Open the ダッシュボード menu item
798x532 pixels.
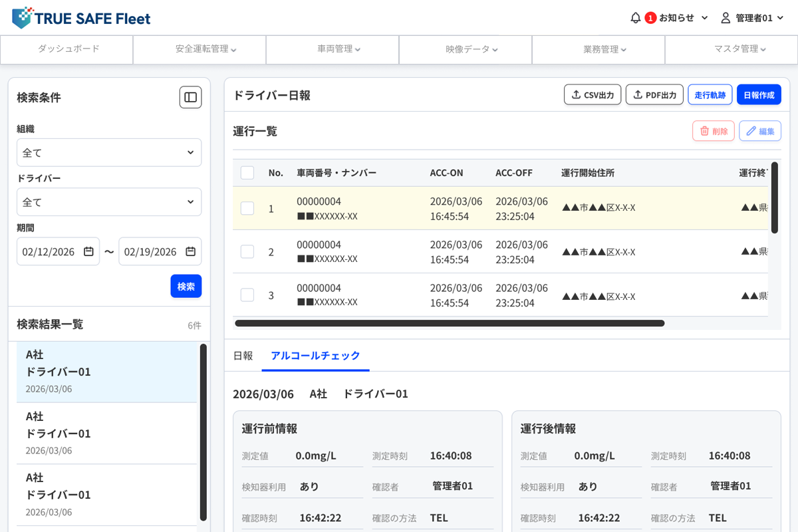point(67,49)
